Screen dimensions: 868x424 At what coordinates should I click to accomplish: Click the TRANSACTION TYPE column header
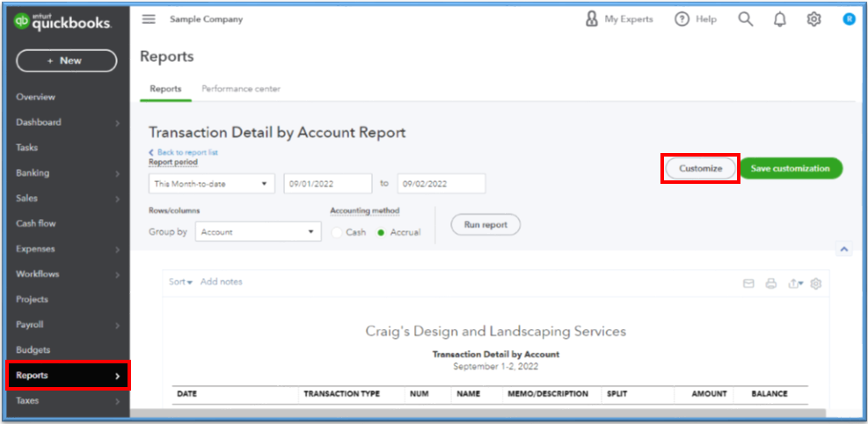[341, 394]
